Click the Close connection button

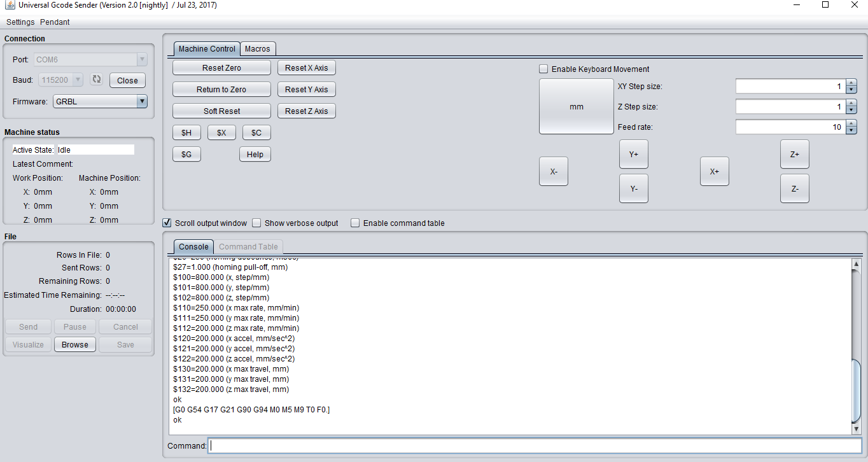pos(127,80)
